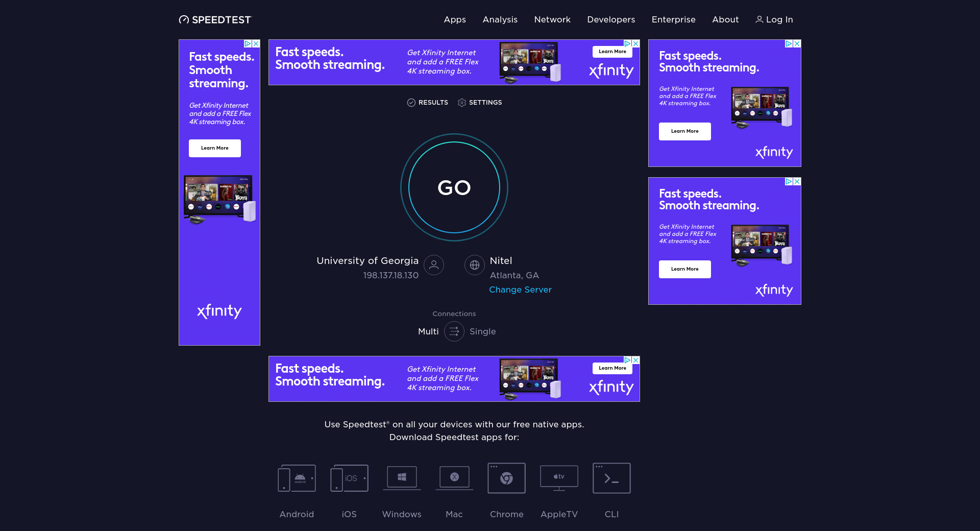Click Log In in the header
This screenshot has height=531, width=980.
pos(774,19)
